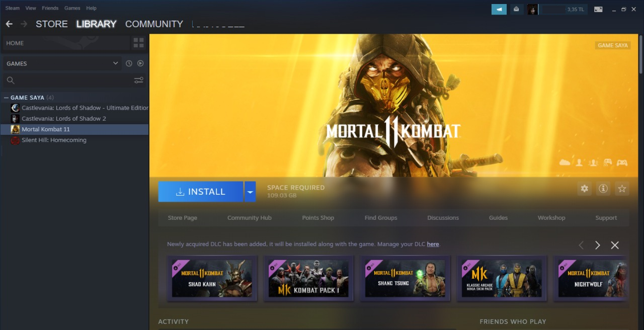Screen dimensions: 644x330
Task: Open the GAMES filter dropdown
Action: (62, 63)
